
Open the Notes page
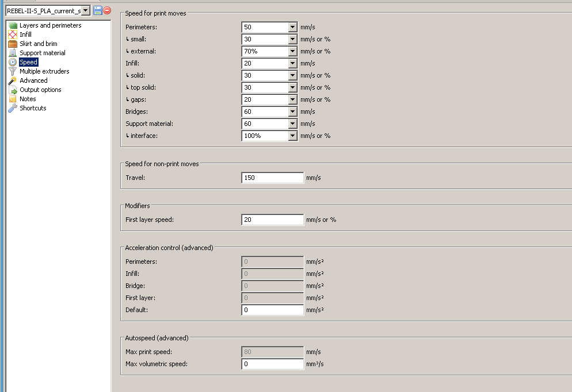coord(28,99)
